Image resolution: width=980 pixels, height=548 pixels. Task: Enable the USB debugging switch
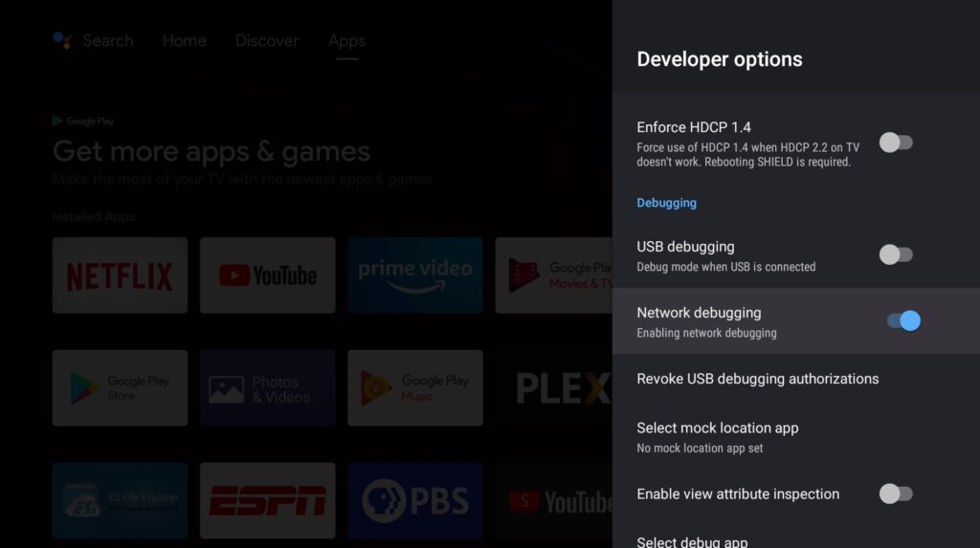click(896, 254)
